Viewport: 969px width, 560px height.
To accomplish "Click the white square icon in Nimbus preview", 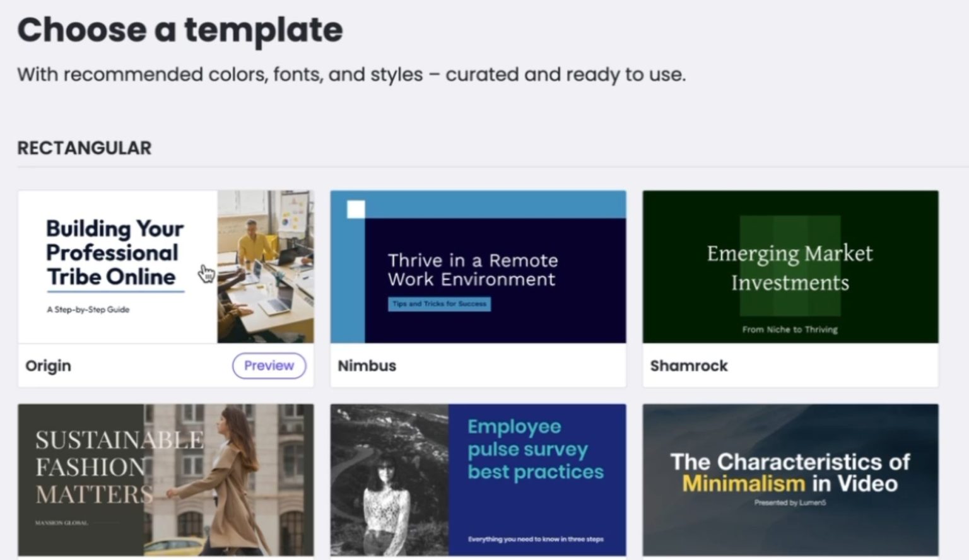I will pyautogui.click(x=356, y=209).
